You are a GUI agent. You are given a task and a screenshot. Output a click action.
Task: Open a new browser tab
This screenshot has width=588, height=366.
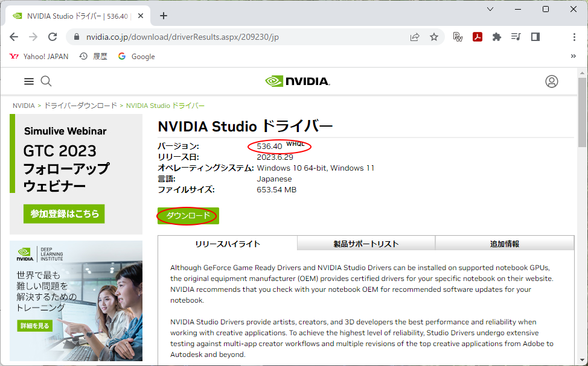(164, 16)
